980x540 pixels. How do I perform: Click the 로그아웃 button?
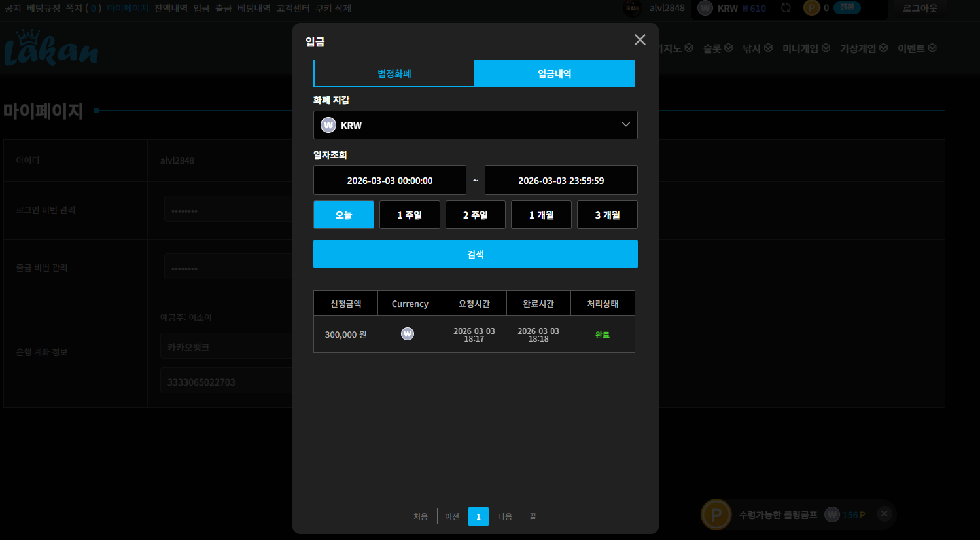click(x=920, y=9)
